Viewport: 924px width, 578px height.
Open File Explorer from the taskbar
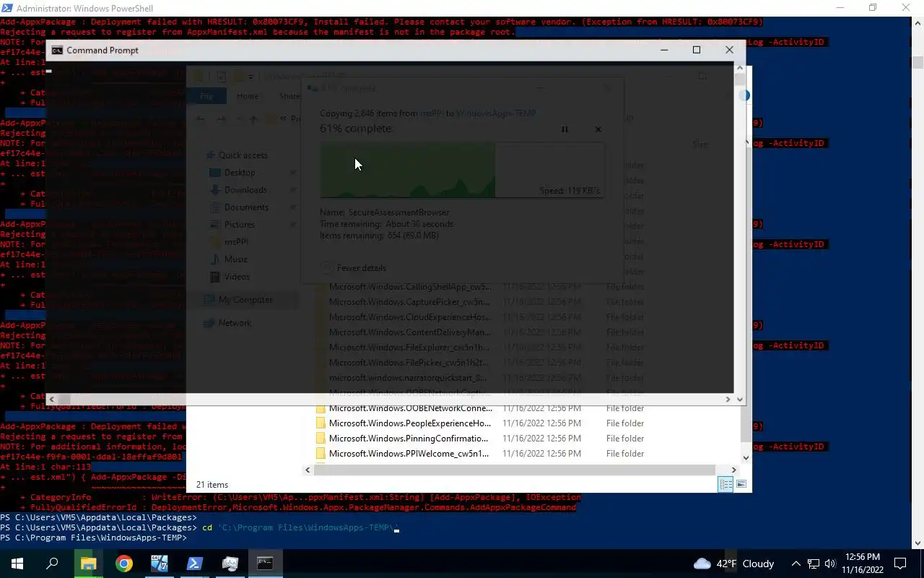click(88, 564)
